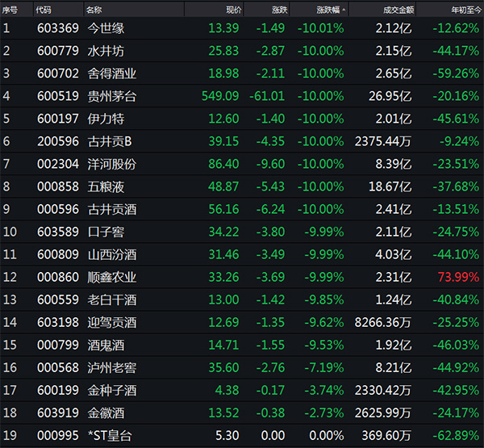Sort by the 现价 column header
The width and height of the screenshot is (484, 448).
(234, 10)
